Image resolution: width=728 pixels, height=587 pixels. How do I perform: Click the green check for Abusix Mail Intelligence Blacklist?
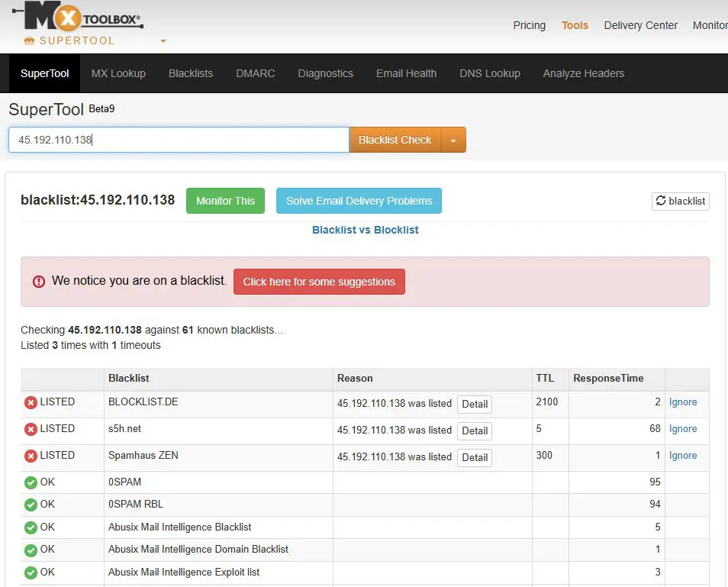pos(31,527)
